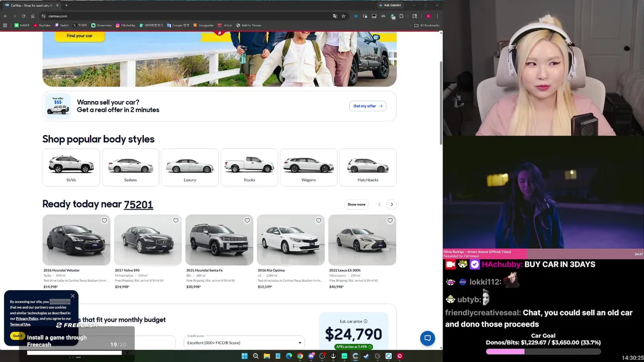Open the Streamlabs bookmark

coord(102,25)
